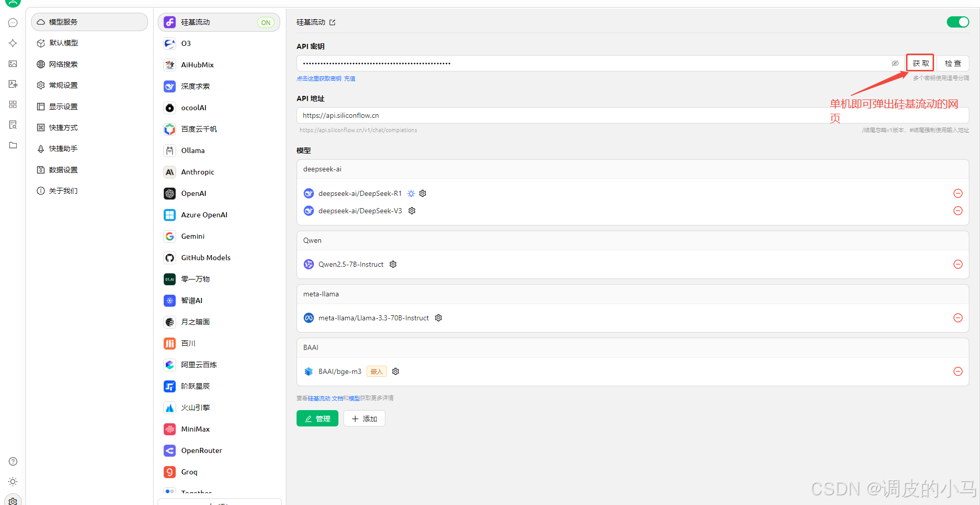The image size is (980, 505).
Task: Select 快捷助手 in settings menu
Action: point(89,148)
